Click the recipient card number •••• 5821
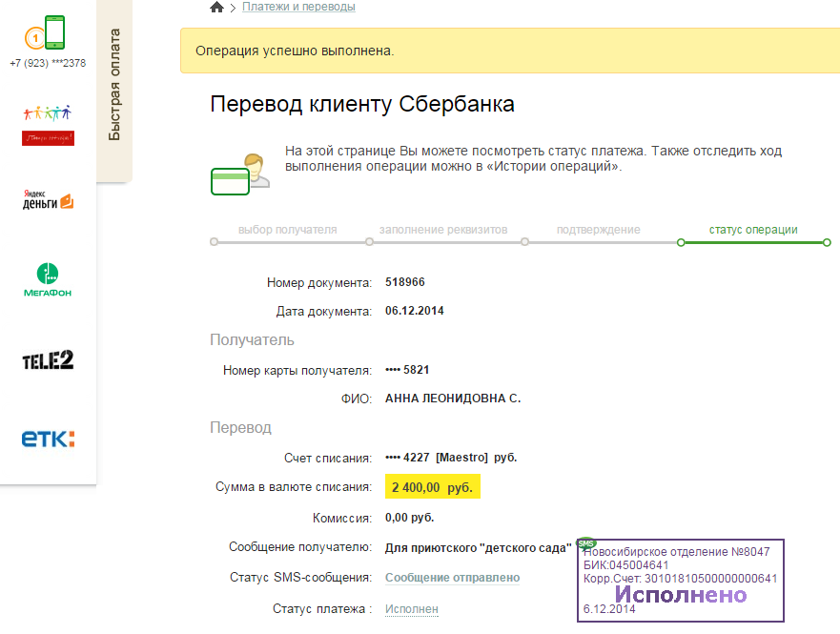Screen dimensions: 840x634 (x=407, y=370)
